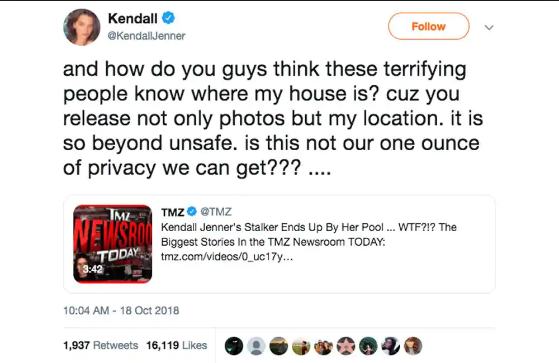Screen dimensions: 559x363
Task: Open the Kendall display name
Action: (x=133, y=18)
